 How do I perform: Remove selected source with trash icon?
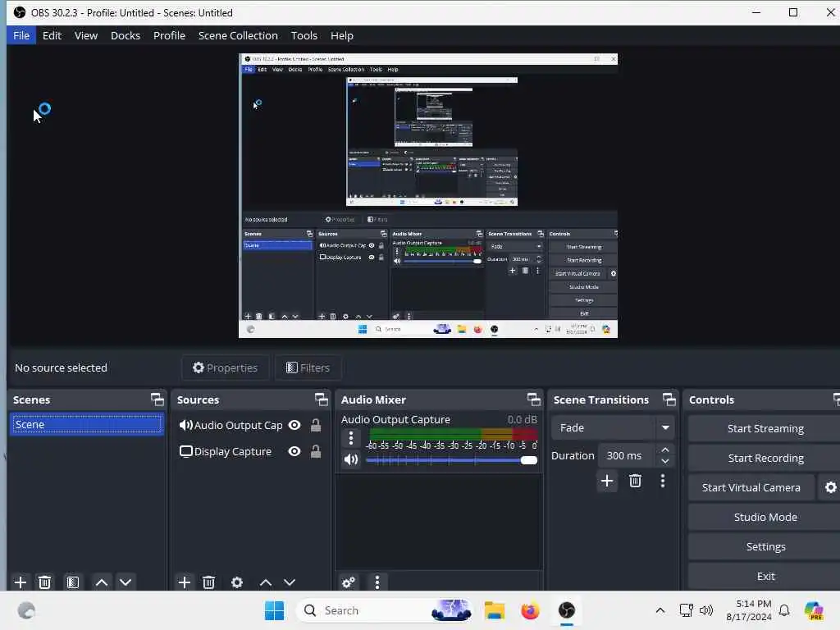[209, 582]
